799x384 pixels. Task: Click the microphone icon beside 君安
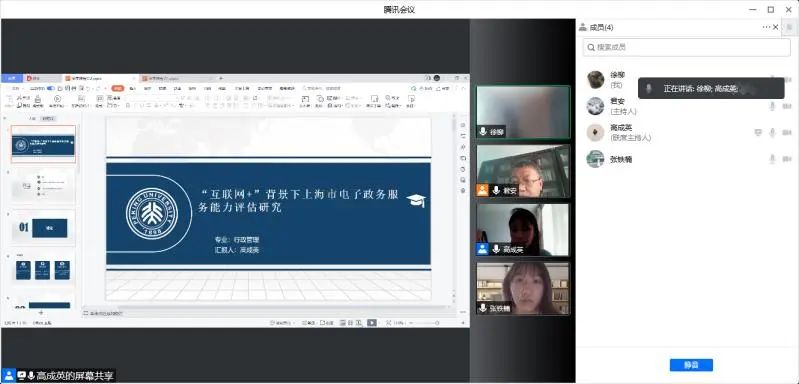point(773,106)
